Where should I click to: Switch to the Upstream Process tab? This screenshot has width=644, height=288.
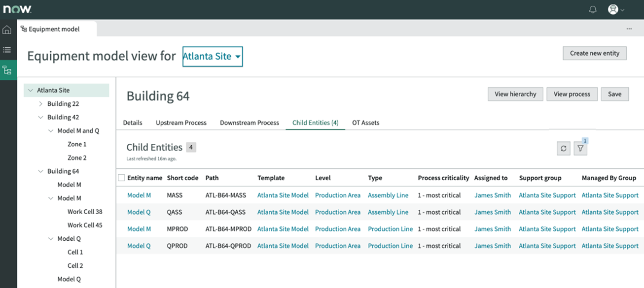tap(181, 123)
